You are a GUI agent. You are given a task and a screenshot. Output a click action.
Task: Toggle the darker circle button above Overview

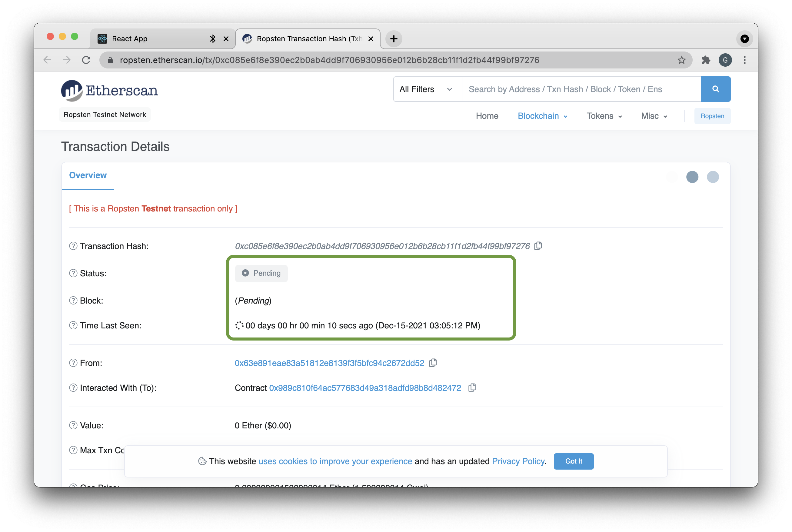point(693,177)
